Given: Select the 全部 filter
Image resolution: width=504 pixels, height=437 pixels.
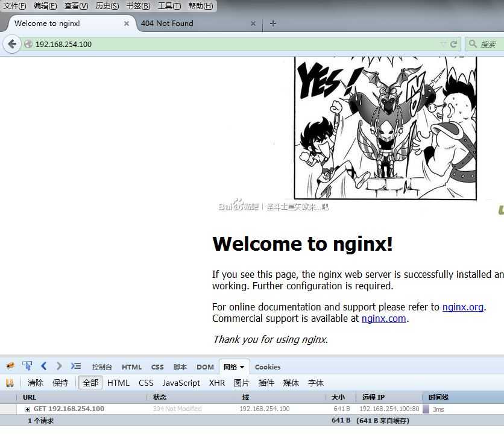Looking at the screenshot, I should coord(90,383).
